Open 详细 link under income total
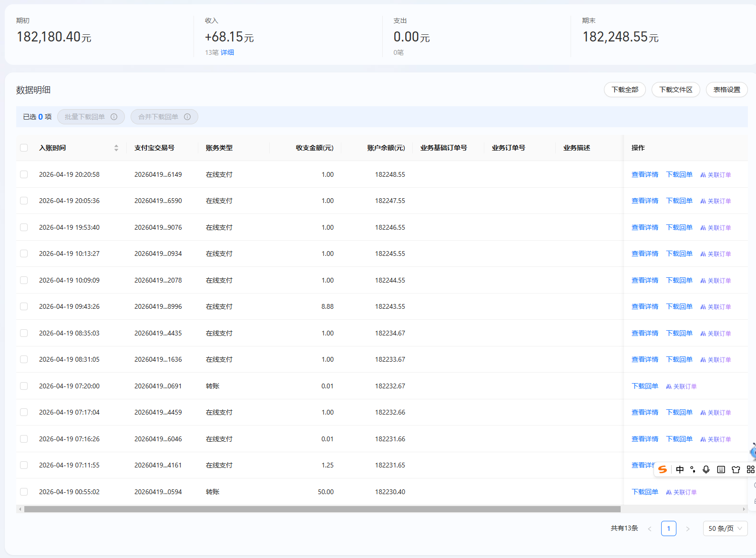This screenshot has width=756, height=558. point(227,52)
